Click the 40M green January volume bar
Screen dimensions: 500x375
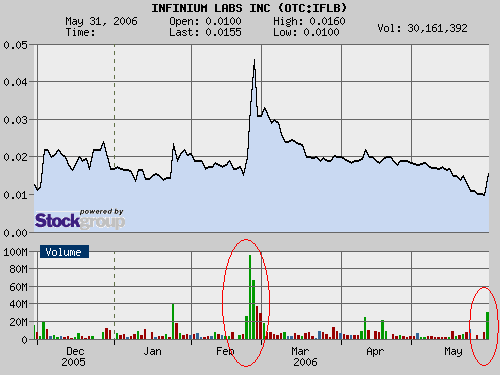click(173, 322)
